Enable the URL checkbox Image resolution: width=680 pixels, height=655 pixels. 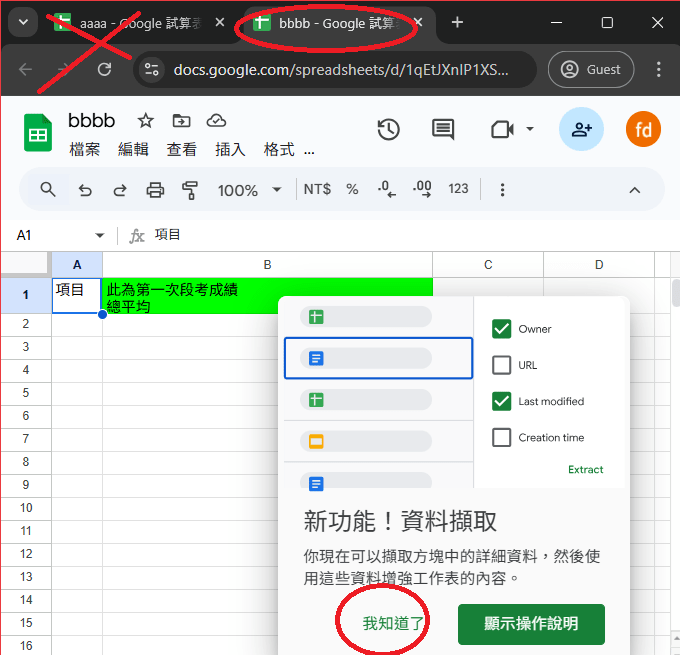pyautogui.click(x=502, y=365)
